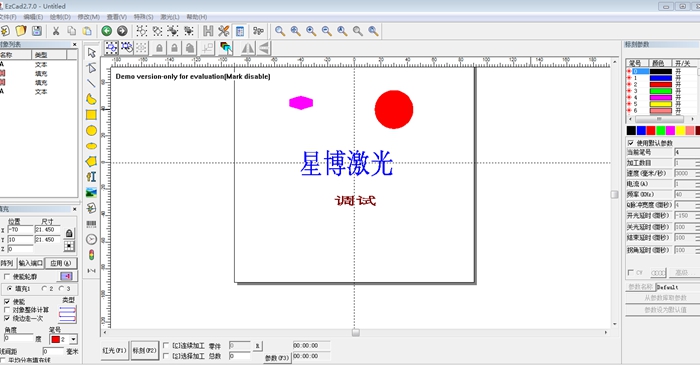The width and height of the screenshot is (700, 365).
Task: Click the 红光(F1) button
Action: [x=115, y=351]
